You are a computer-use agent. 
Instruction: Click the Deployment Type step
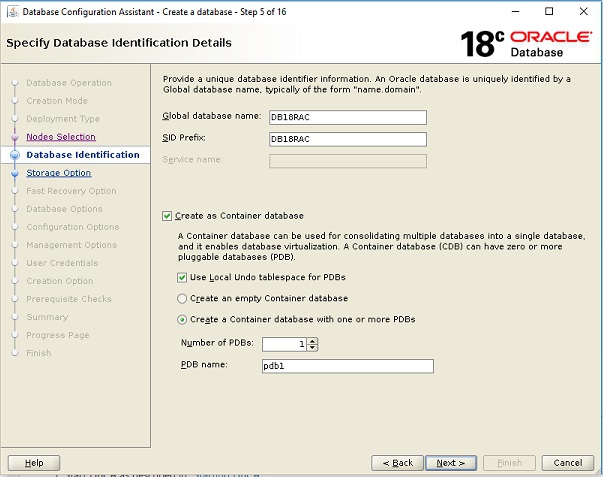tap(63, 119)
